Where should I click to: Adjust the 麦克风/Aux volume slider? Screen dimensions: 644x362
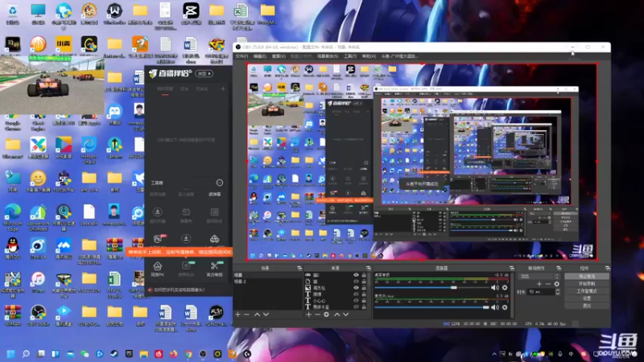coord(431,307)
